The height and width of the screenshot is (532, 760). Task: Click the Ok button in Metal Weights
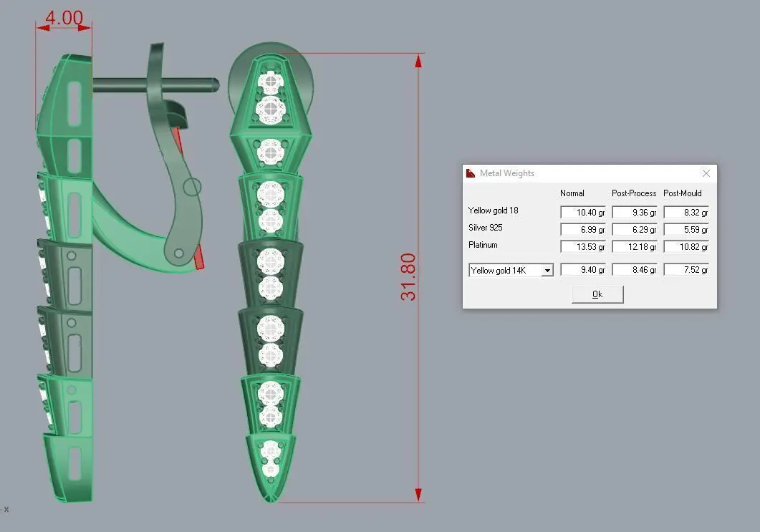click(x=597, y=294)
